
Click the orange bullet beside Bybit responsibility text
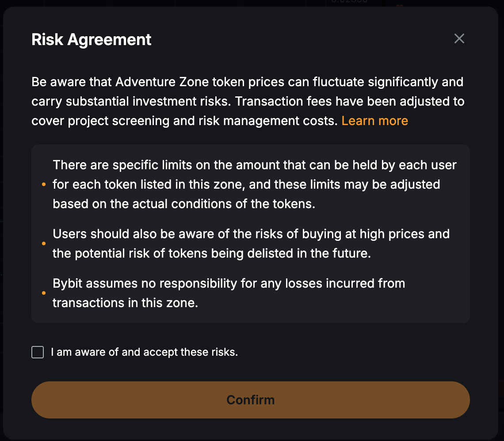tap(43, 293)
